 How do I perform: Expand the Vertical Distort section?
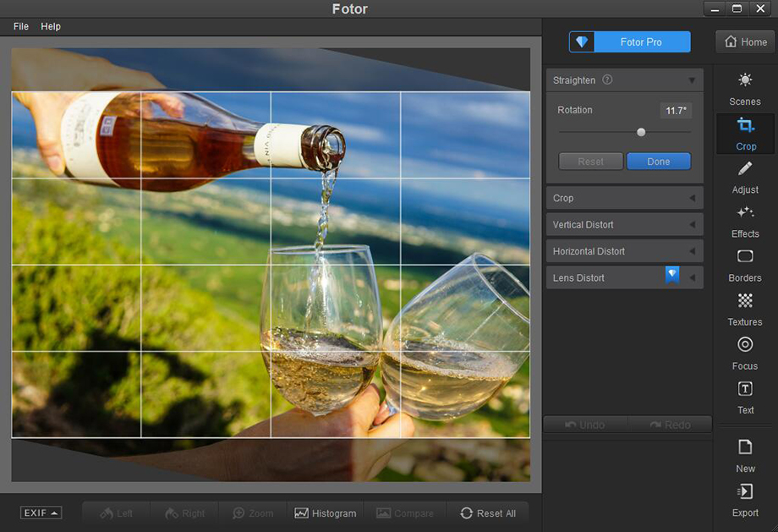point(623,224)
